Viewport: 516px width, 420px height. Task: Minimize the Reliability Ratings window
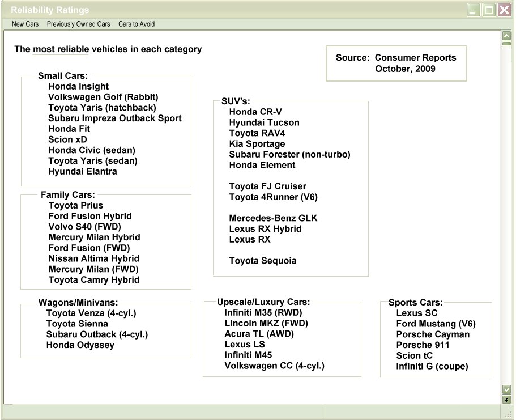coord(474,10)
